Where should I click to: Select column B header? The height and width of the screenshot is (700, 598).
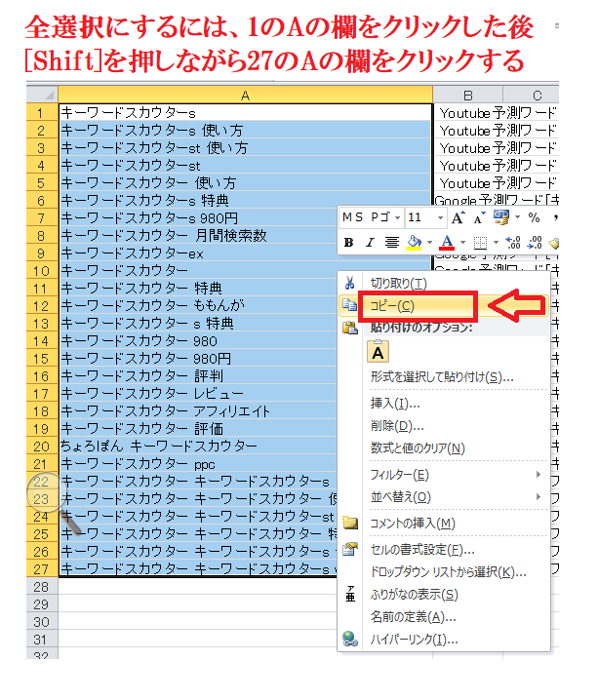tap(467, 95)
